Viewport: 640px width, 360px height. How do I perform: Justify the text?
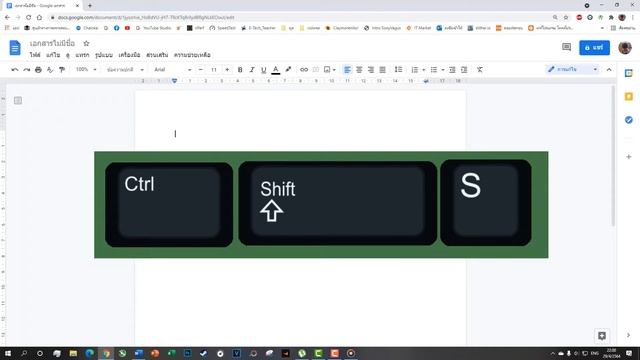(x=382, y=70)
